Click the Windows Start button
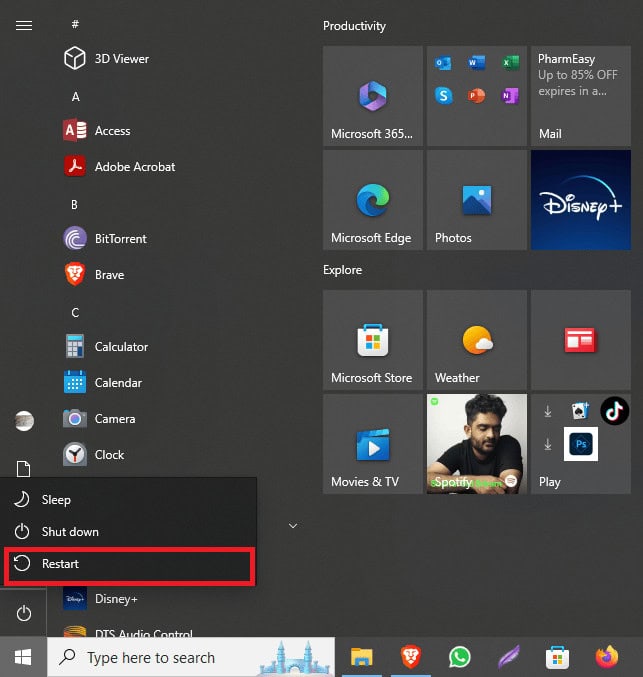643x677 pixels. tap(23, 657)
